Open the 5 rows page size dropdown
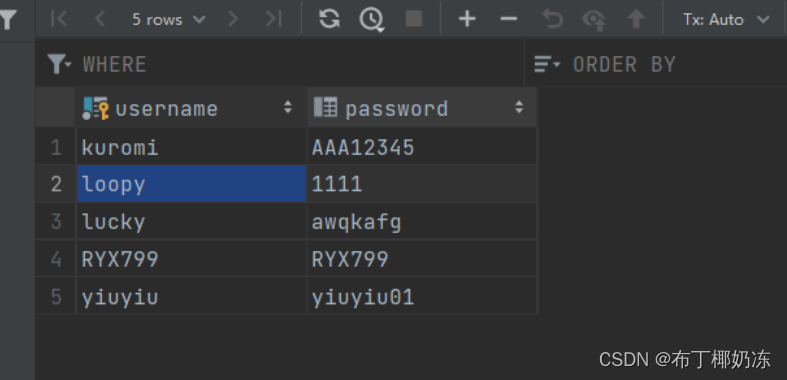The image size is (787, 380). click(x=169, y=20)
